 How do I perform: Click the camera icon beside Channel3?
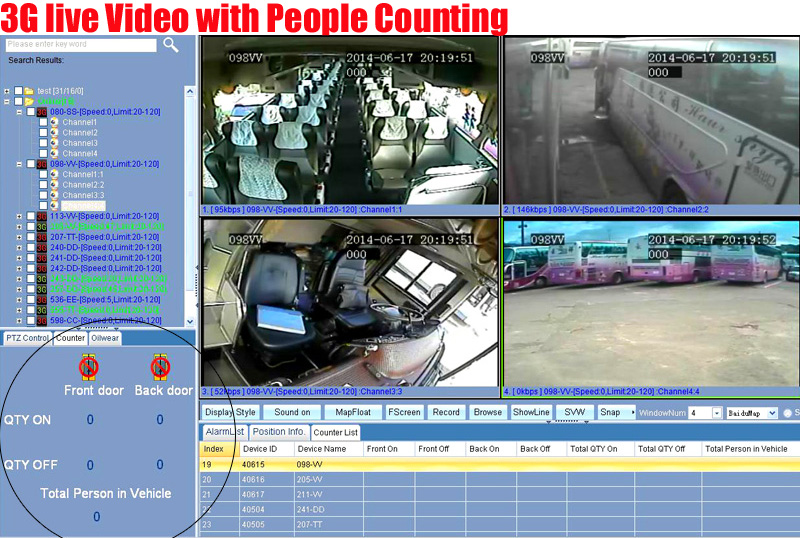click(54, 143)
